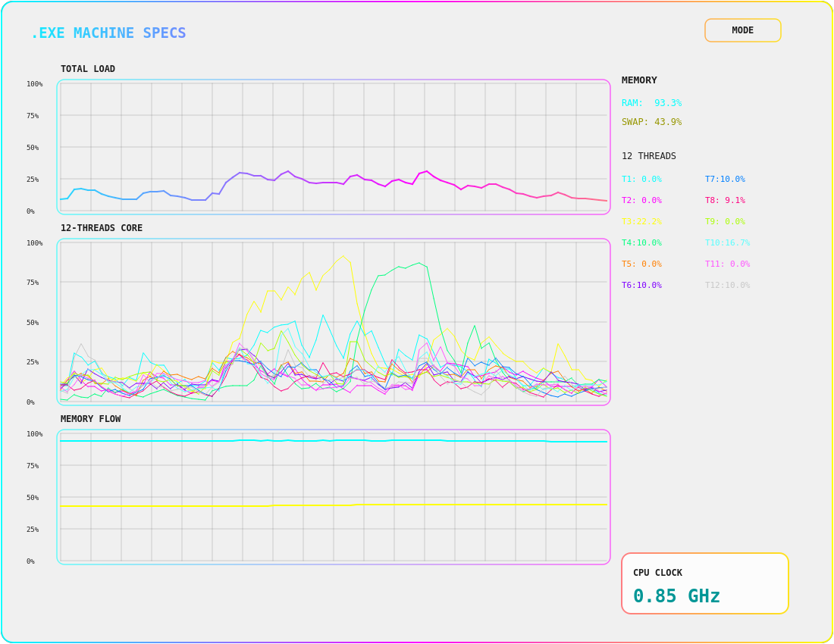The width and height of the screenshot is (834, 644).
Task: Select the T7:10.0% thread label
Action: 725,179
